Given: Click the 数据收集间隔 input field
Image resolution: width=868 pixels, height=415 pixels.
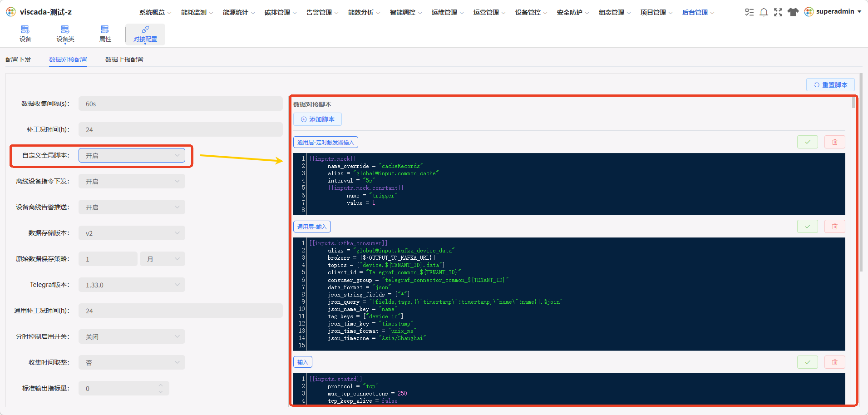Looking at the screenshot, I should [x=181, y=104].
